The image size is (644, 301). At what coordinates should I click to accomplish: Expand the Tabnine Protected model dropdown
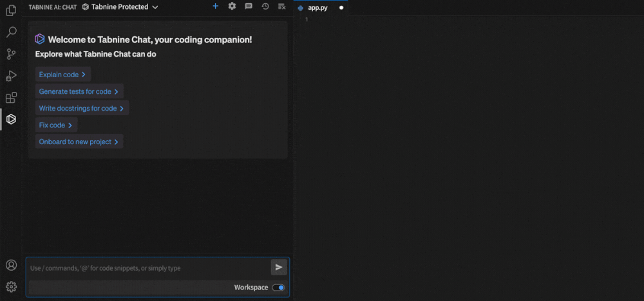[x=120, y=7]
